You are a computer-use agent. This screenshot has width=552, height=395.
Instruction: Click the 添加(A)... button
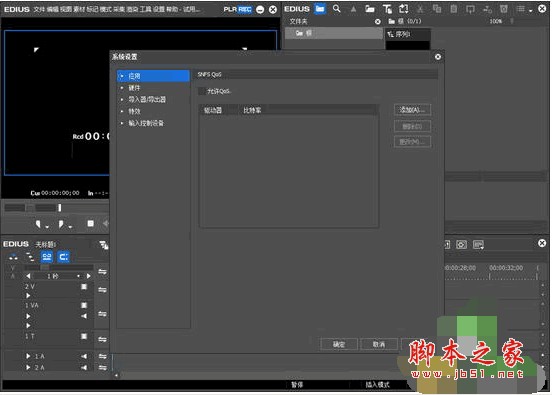pyautogui.click(x=412, y=110)
